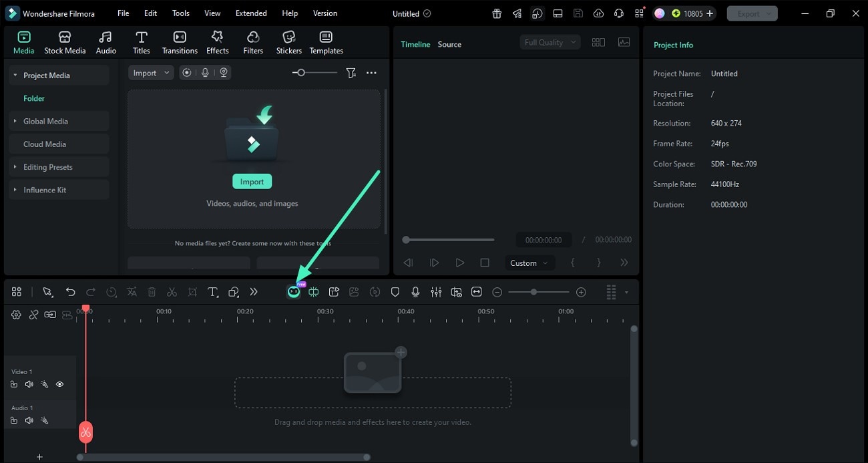Step to the next frame
Viewport: 868px width, 463px height.
coord(434,263)
